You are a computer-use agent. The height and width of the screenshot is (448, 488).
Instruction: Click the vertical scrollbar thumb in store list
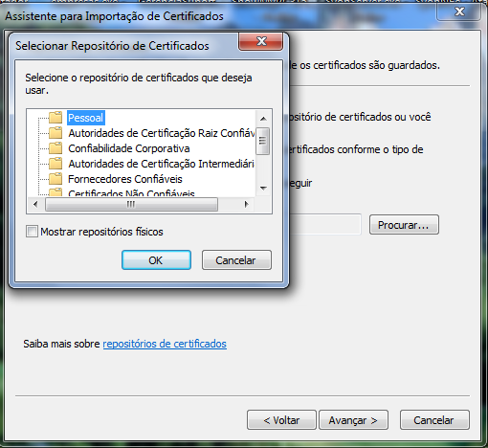pos(263,141)
